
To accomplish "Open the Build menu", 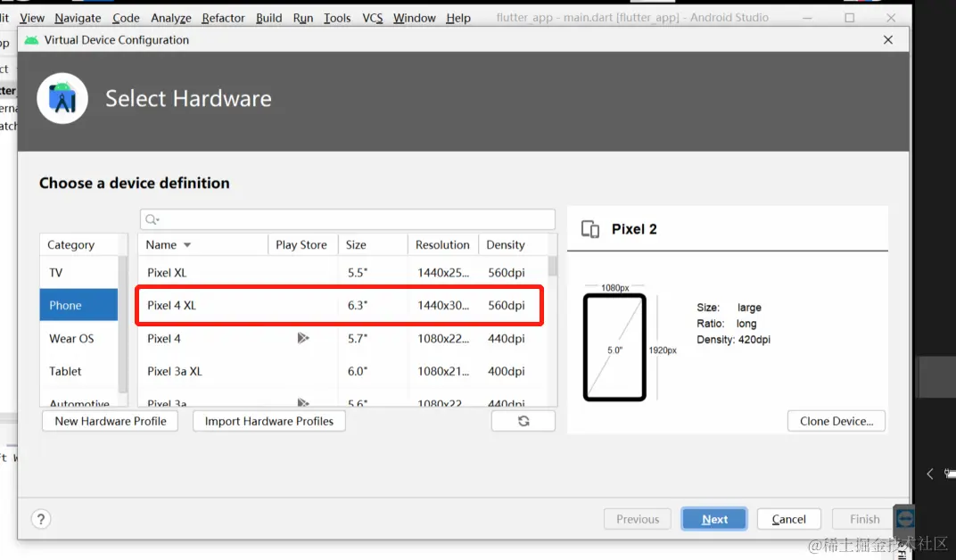I will [269, 18].
